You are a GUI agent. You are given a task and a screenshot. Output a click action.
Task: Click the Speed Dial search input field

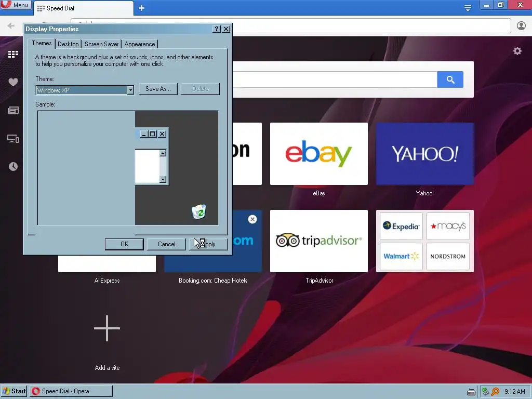coord(335,79)
